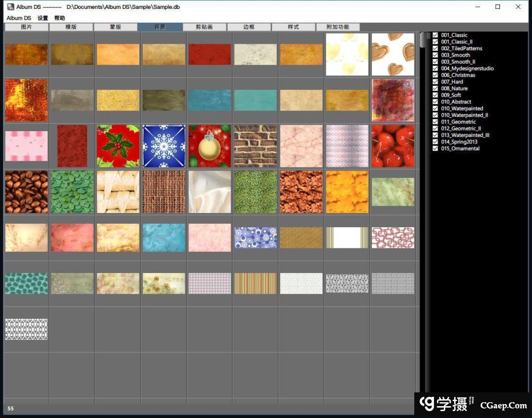532x418 pixels.
Task: Open the 附加功能 extras tab
Action: pyautogui.click(x=337, y=27)
